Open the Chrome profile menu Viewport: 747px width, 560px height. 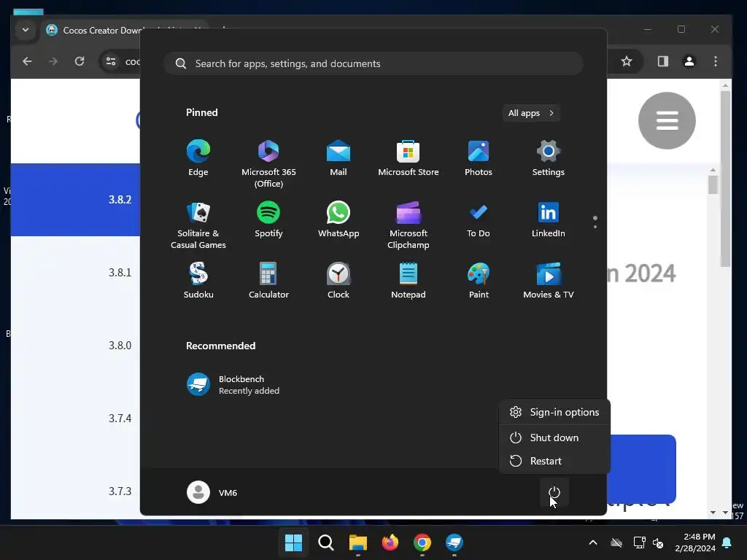coord(689,61)
